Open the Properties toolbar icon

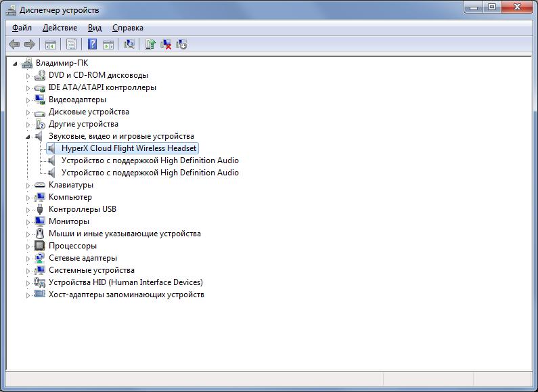[71, 44]
